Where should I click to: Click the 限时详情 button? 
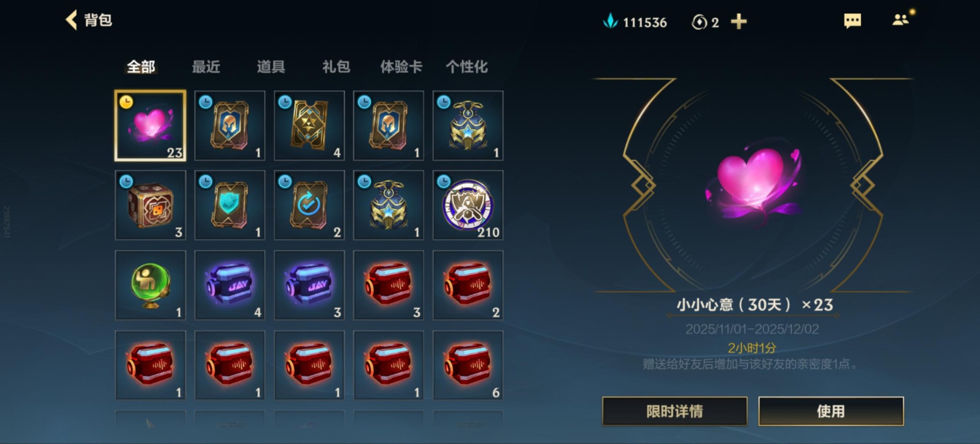[x=675, y=411]
